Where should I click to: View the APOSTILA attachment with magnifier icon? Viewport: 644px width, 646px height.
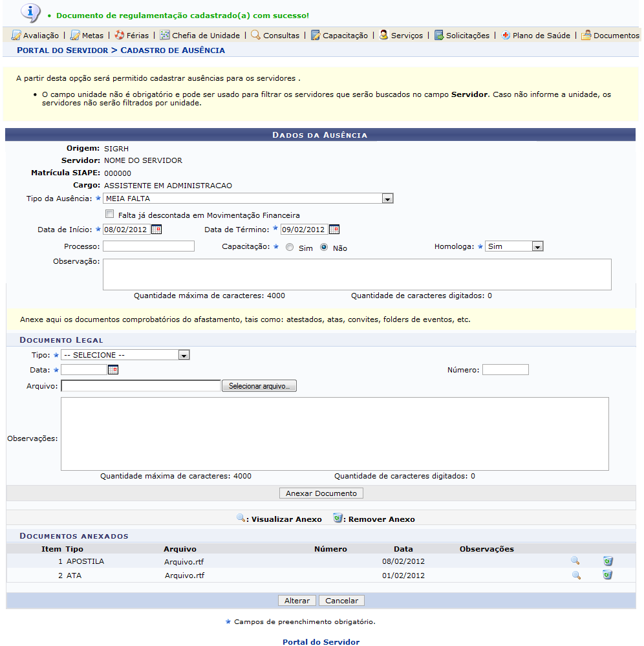[x=575, y=561]
